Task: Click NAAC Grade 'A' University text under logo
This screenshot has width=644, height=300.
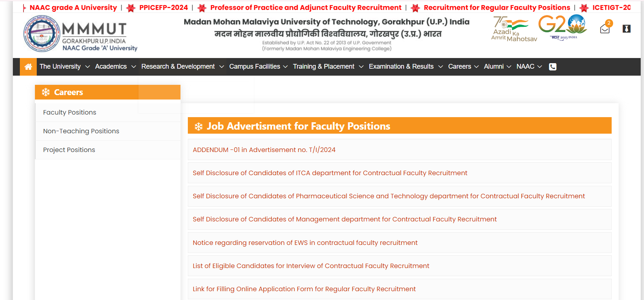Action: [x=100, y=48]
